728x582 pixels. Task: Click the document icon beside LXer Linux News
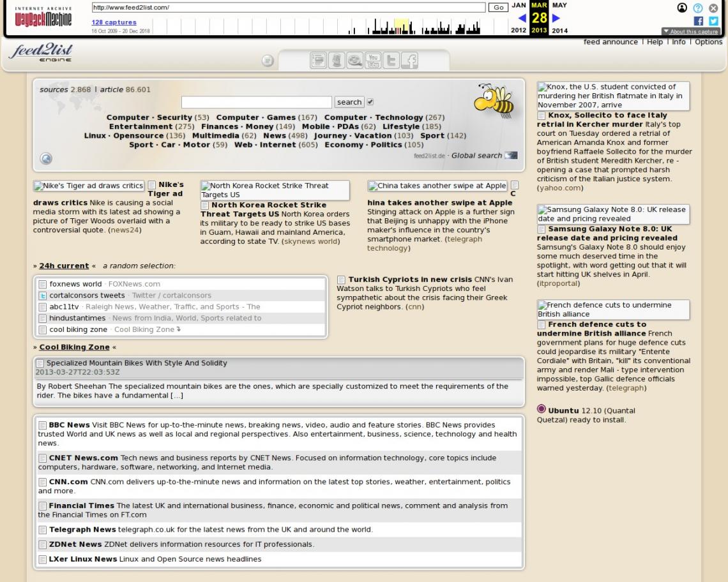42,559
